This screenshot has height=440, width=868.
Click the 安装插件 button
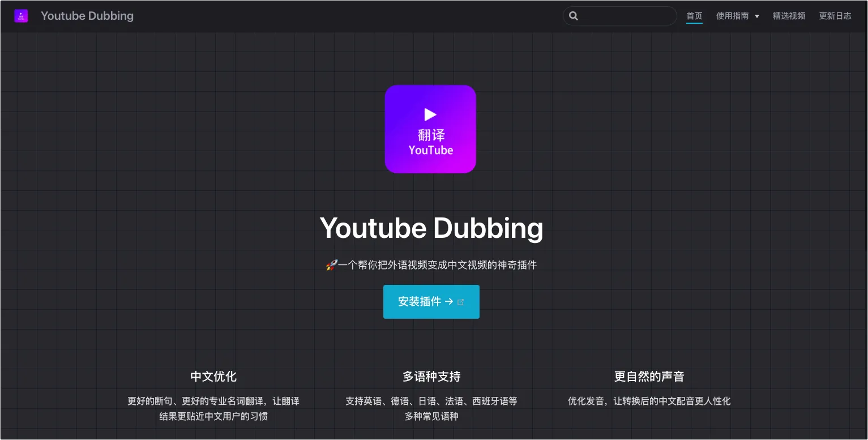pos(431,302)
